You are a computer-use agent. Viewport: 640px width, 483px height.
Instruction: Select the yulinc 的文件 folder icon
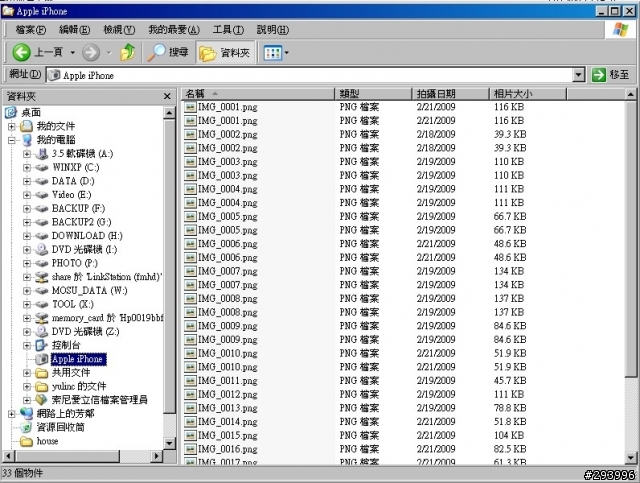41,386
